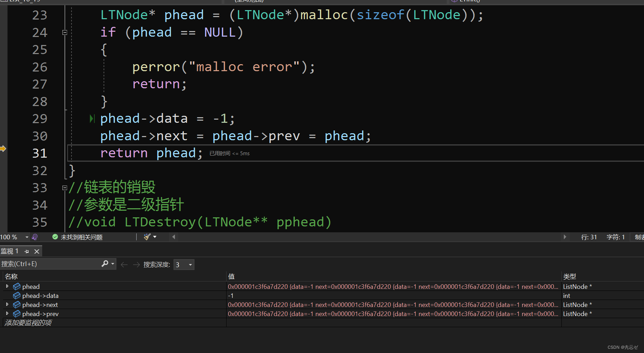Viewport: 644px width, 353px height.
Task: Pin the 监视 1 watch window
Action: click(x=27, y=251)
